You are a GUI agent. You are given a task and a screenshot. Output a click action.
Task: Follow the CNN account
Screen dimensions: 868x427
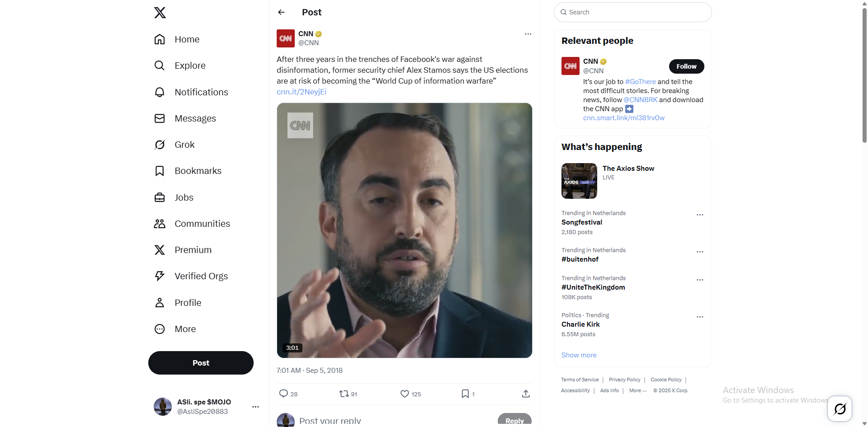coord(686,66)
